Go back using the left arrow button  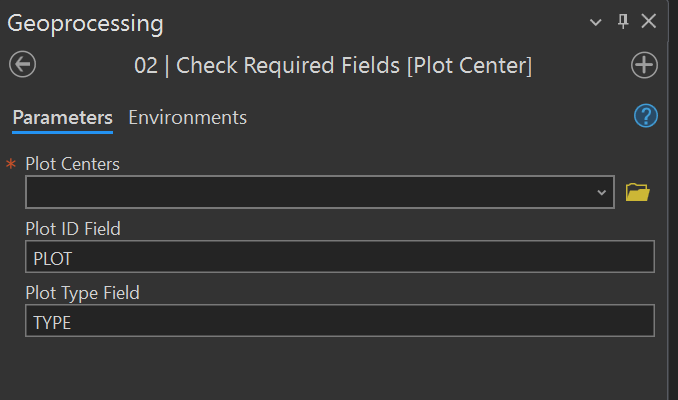(22, 65)
